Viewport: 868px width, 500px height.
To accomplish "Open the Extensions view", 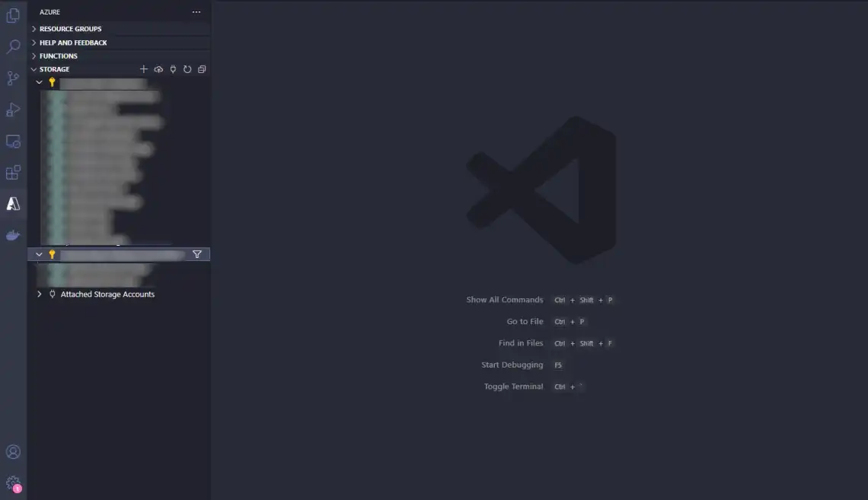I will (13, 173).
